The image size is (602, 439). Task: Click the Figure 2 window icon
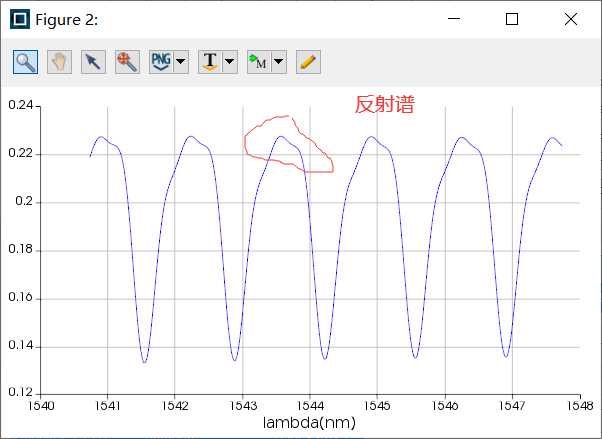point(20,19)
